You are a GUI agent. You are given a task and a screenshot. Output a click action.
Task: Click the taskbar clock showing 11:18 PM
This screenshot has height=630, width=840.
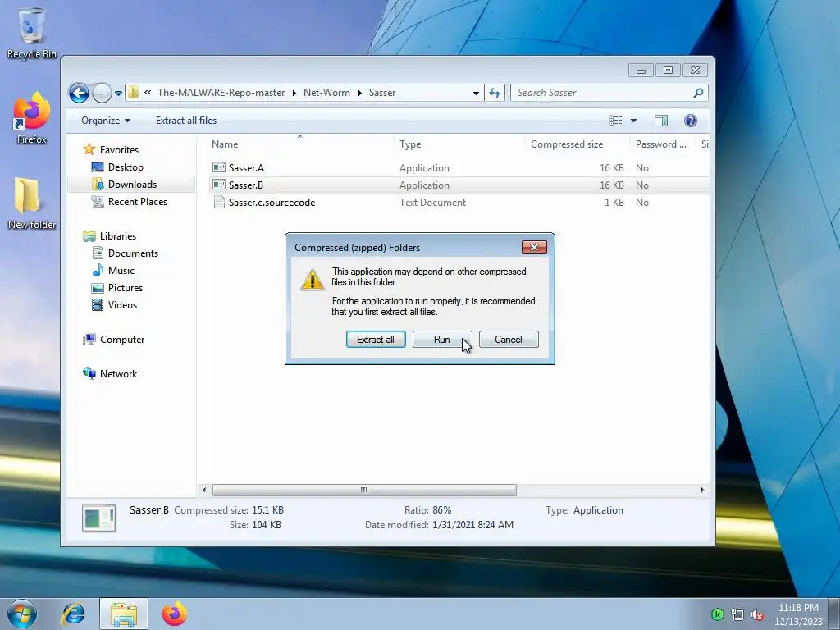(798, 614)
